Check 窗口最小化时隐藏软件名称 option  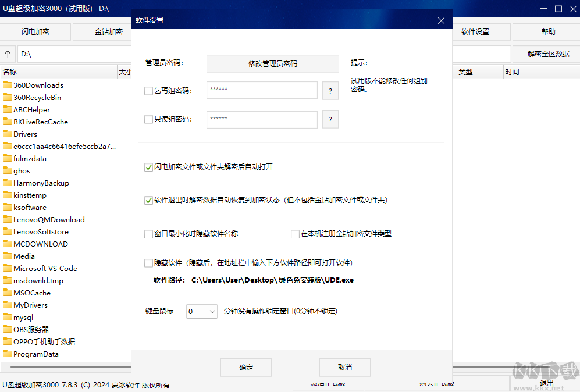tap(148, 234)
